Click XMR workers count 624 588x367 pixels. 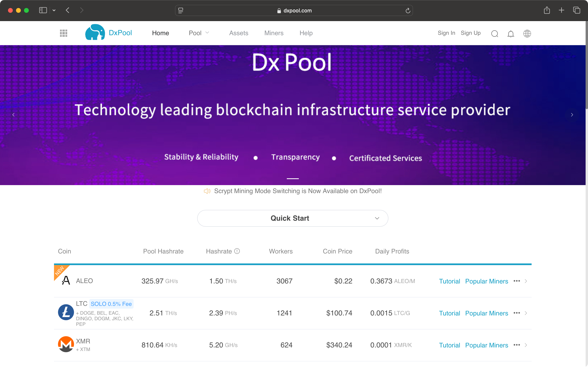[x=286, y=345]
